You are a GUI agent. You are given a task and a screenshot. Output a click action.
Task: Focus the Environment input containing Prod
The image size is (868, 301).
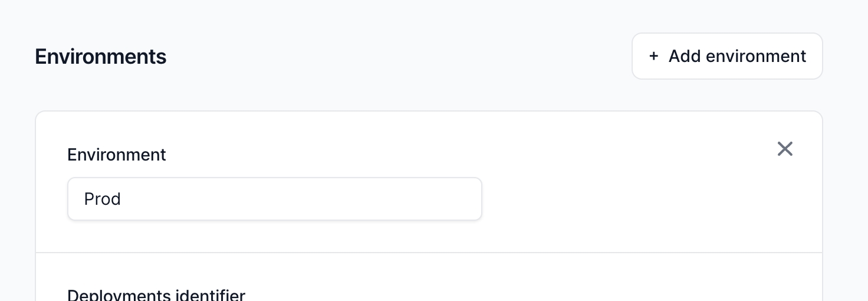point(275,199)
